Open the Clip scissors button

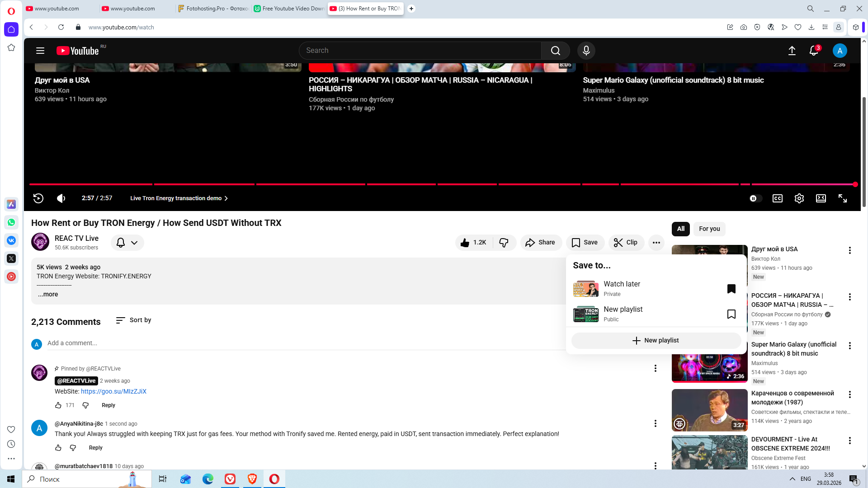626,243
